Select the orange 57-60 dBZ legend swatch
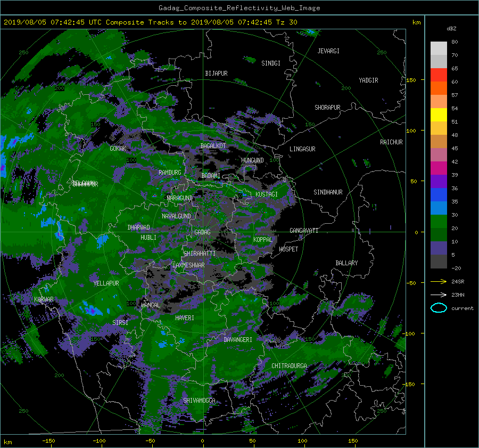The height and width of the screenshot is (448, 479). [439, 88]
